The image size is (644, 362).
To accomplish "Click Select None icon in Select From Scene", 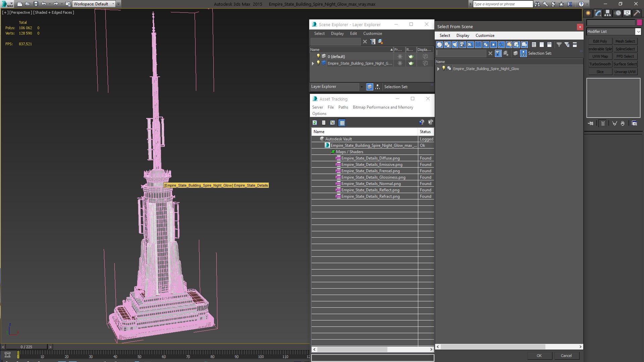I will coord(542,45).
